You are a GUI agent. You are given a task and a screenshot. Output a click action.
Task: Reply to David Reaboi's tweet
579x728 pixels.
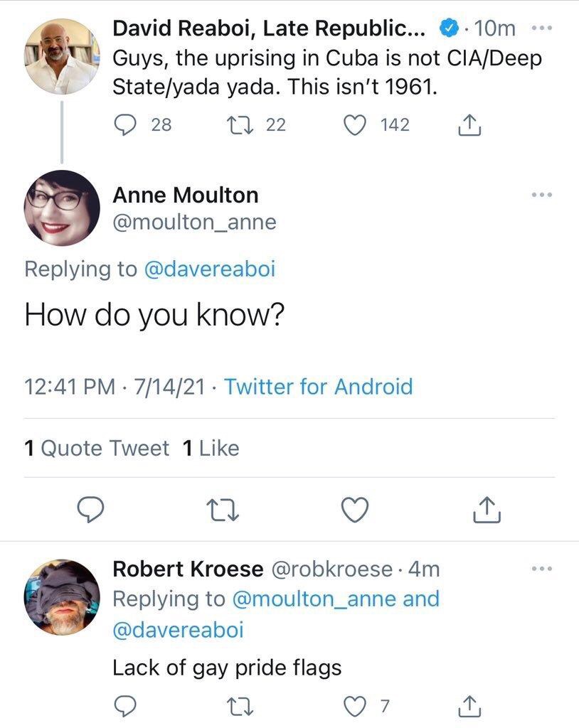125,125
